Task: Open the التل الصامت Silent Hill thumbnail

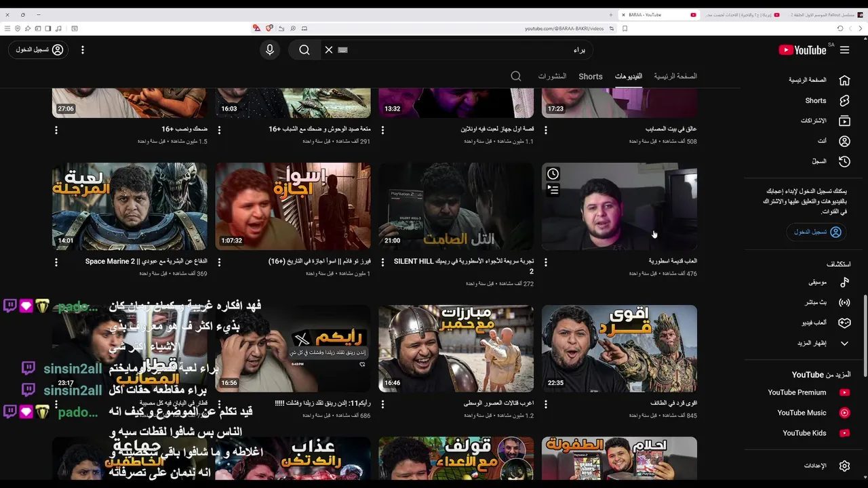Action: [x=456, y=206]
